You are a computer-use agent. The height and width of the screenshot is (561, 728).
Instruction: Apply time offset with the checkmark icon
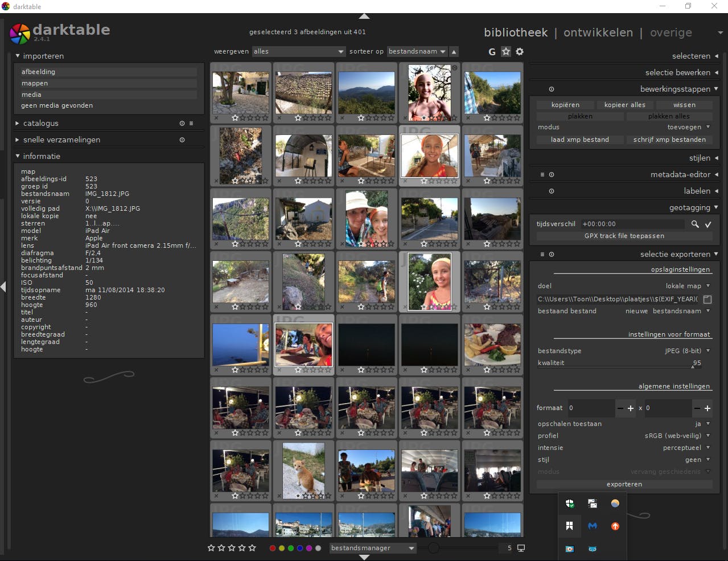pyautogui.click(x=708, y=224)
